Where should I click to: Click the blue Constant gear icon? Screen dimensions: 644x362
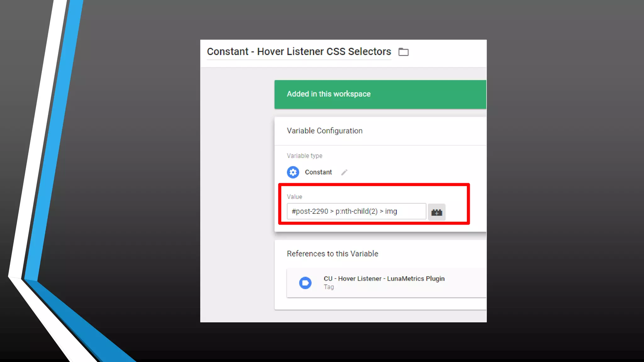point(293,172)
